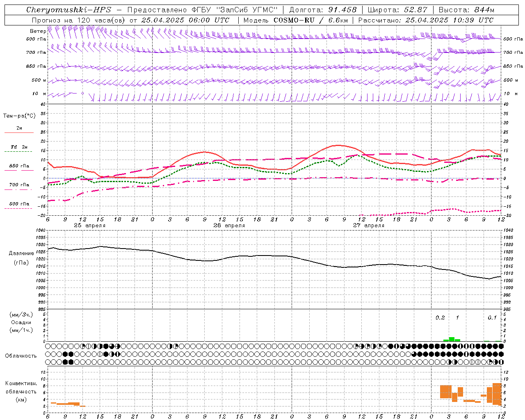Click the Ветер wind panel label
Image resolution: width=525 pixels, height=420 pixels.
(x=38, y=31)
